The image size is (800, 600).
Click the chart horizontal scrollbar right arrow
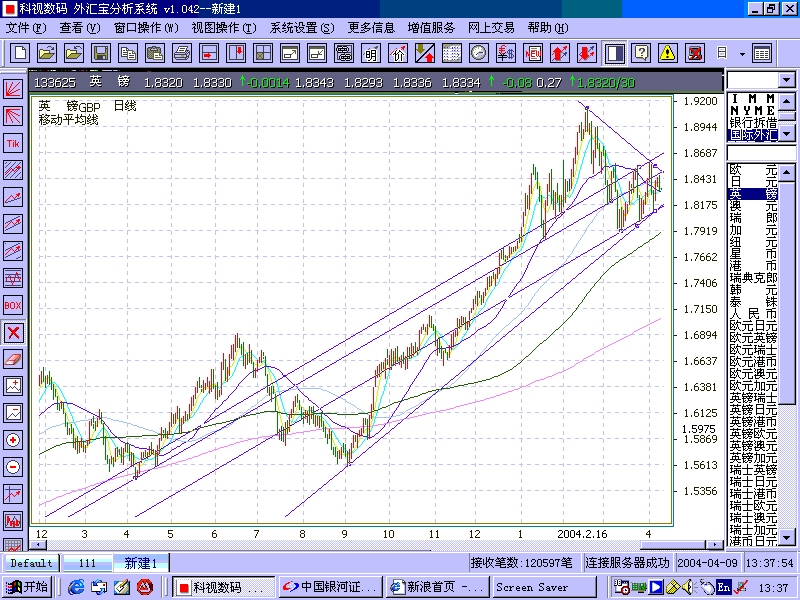[715, 545]
